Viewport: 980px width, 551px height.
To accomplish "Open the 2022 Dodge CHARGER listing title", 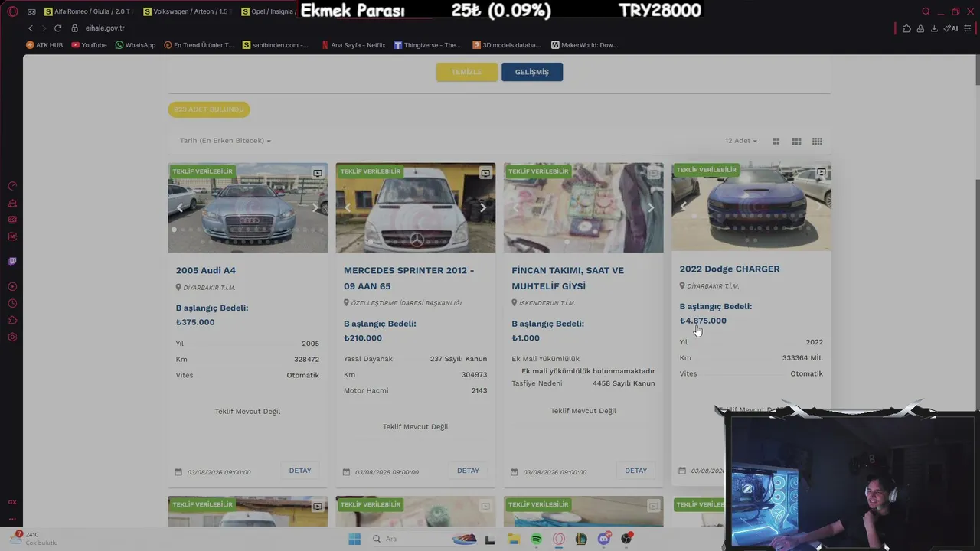I will pos(730,269).
